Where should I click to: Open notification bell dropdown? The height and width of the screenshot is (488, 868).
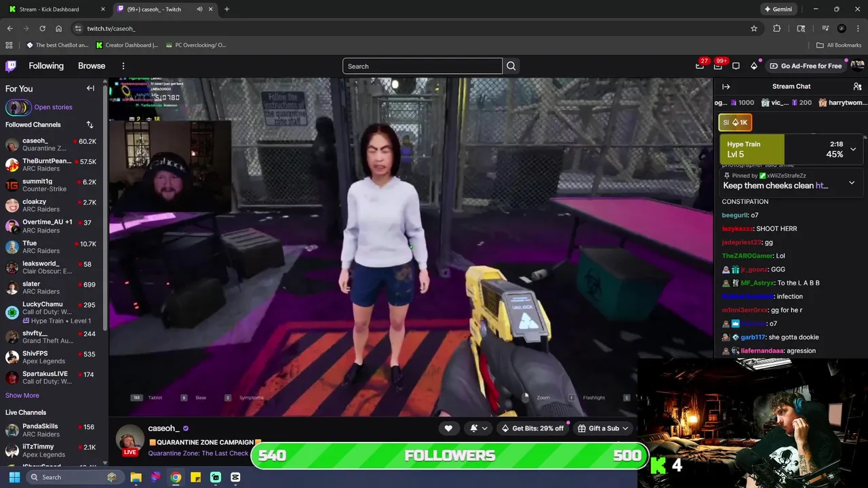[479, 428]
